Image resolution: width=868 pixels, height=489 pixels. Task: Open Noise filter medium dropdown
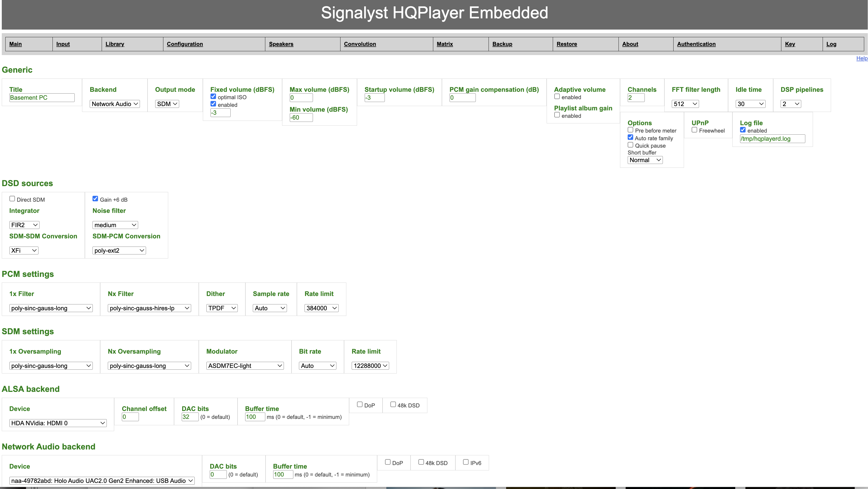click(115, 225)
